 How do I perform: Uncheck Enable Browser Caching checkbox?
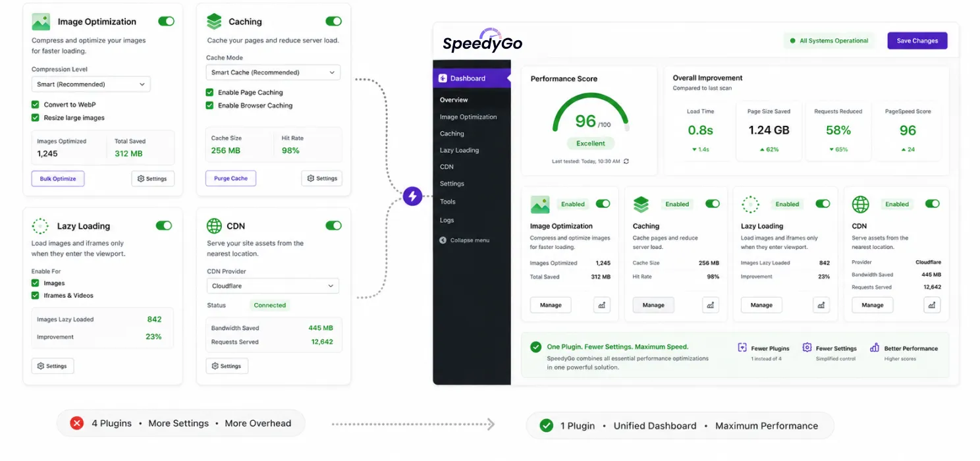click(x=209, y=105)
